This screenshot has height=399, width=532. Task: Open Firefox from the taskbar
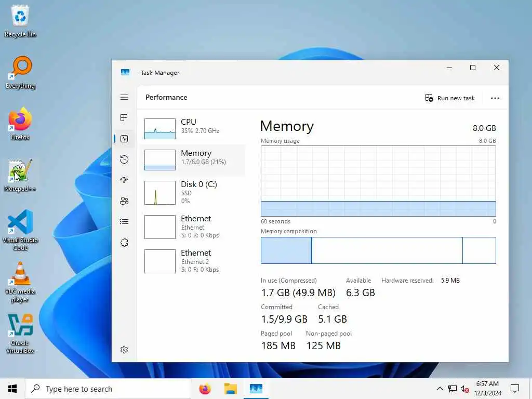click(x=205, y=389)
